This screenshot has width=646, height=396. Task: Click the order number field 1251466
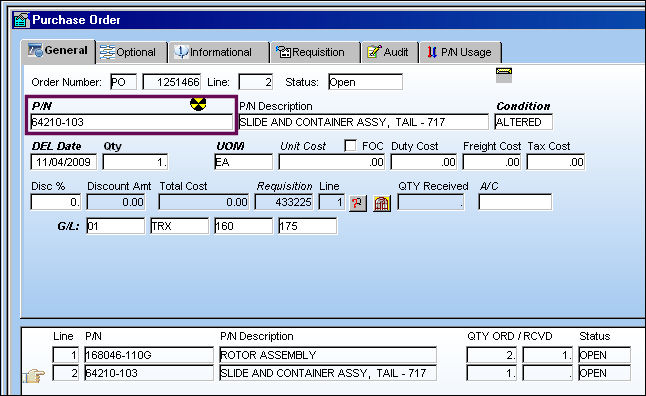coord(172,82)
